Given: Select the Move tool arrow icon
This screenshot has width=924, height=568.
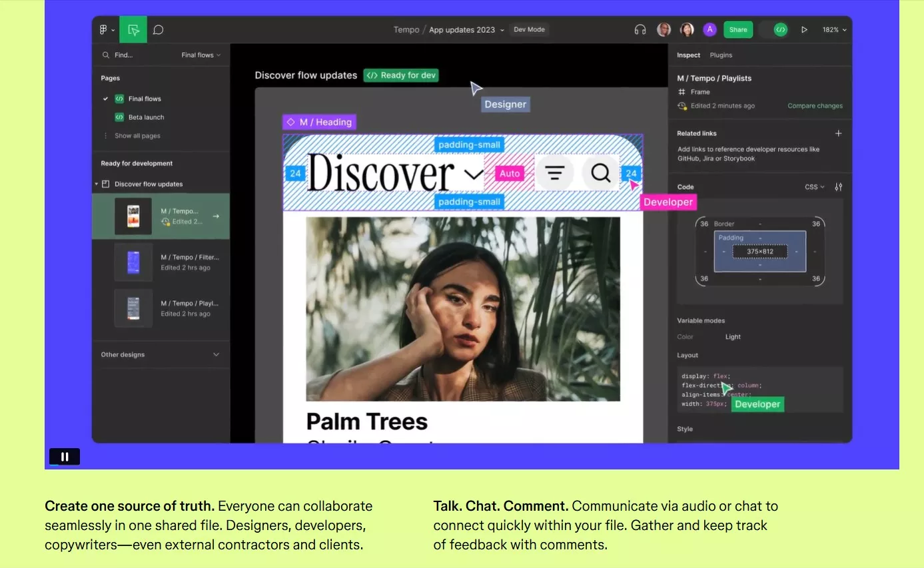Looking at the screenshot, I should click(133, 30).
